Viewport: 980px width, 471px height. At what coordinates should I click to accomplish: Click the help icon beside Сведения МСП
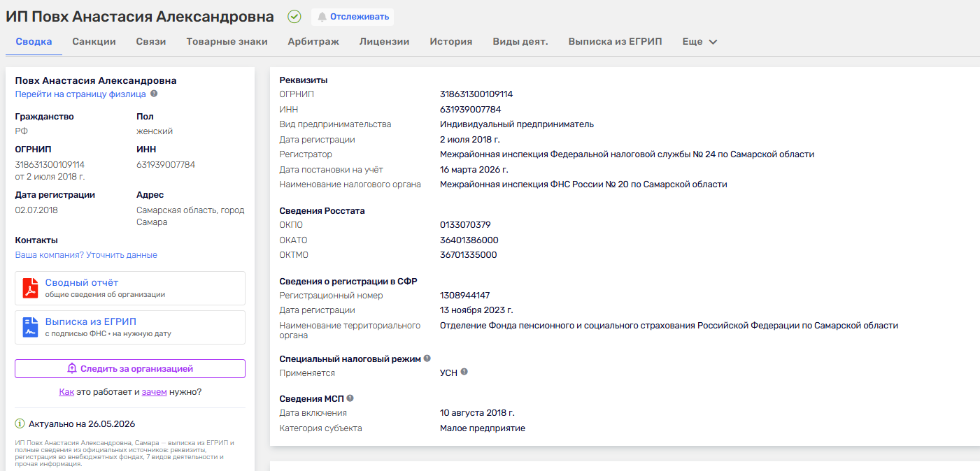point(350,398)
